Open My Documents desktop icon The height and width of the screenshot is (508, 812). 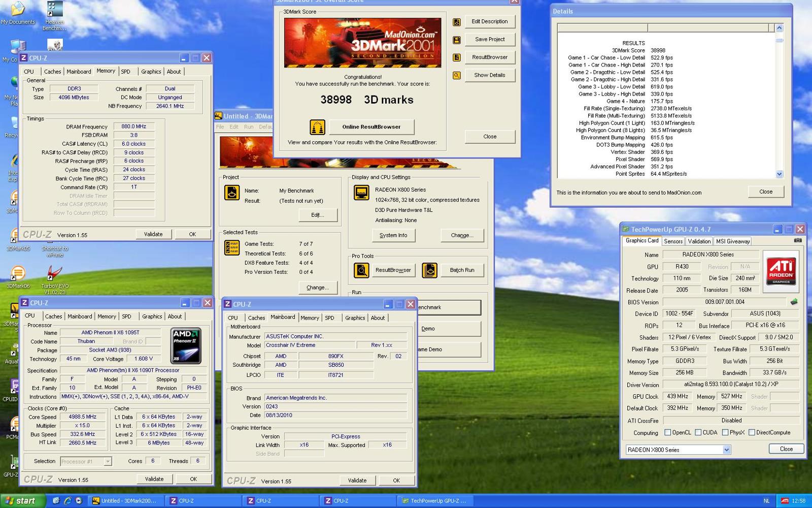18,14
